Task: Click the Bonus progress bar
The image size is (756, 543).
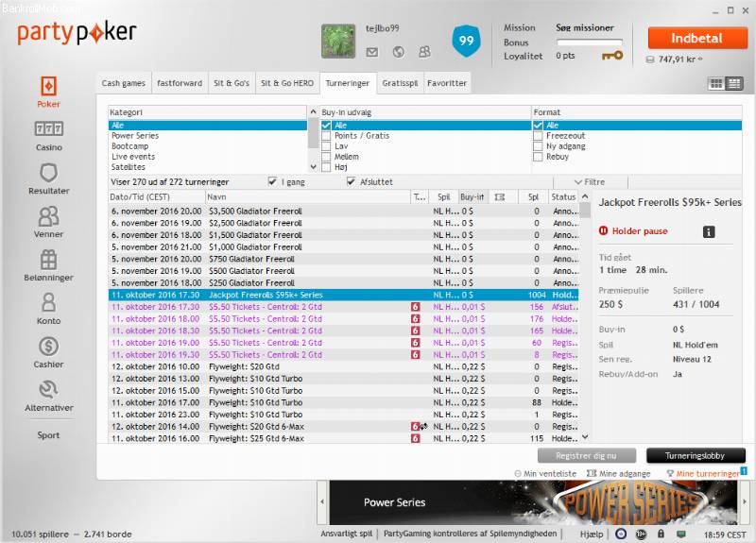Action: (x=589, y=42)
